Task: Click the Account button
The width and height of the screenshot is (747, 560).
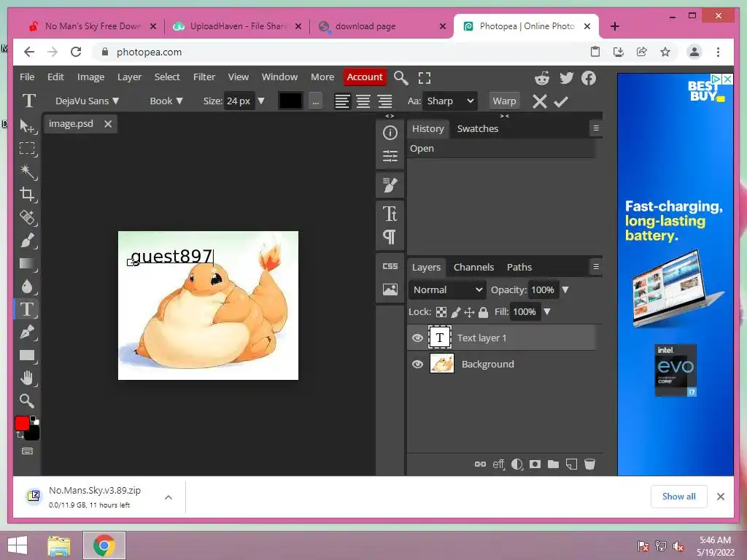Action: pos(365,77)
